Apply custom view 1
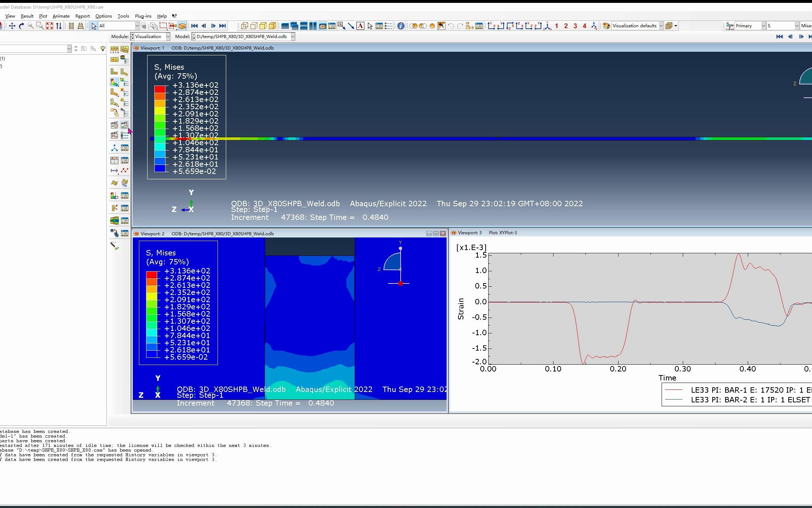The height and width of the screenshot is (508, 812). [556, 26]
